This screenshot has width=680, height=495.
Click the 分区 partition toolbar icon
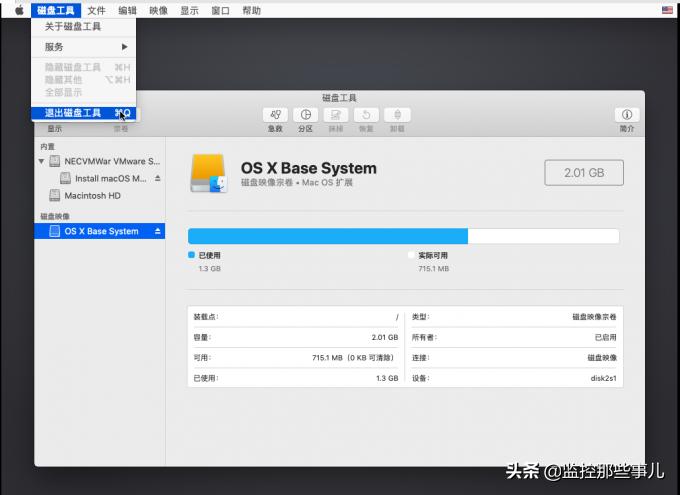(306, 115)
